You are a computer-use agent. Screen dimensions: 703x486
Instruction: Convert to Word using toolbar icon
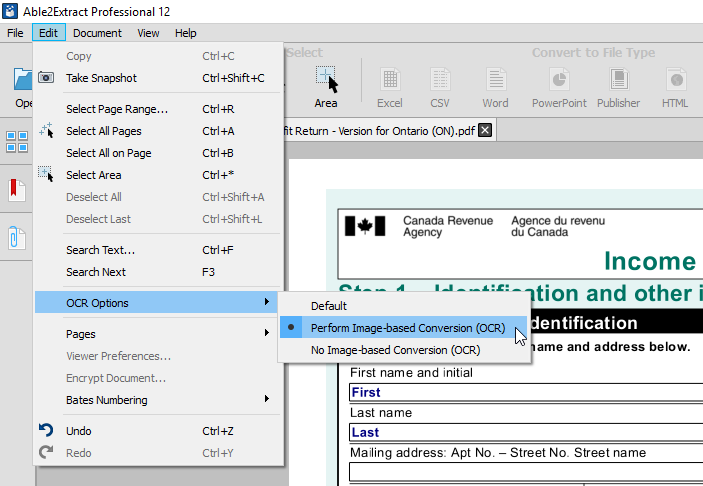[495, 87]
